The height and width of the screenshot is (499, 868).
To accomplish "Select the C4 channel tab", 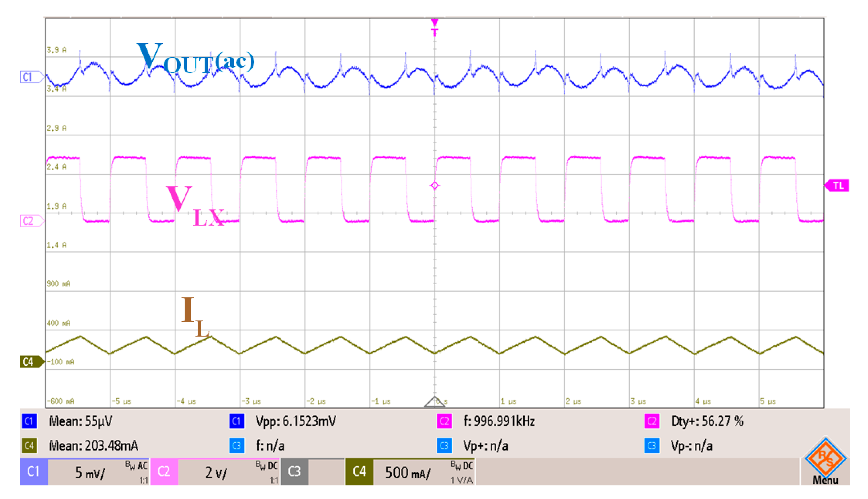I will tap(359, 472).
